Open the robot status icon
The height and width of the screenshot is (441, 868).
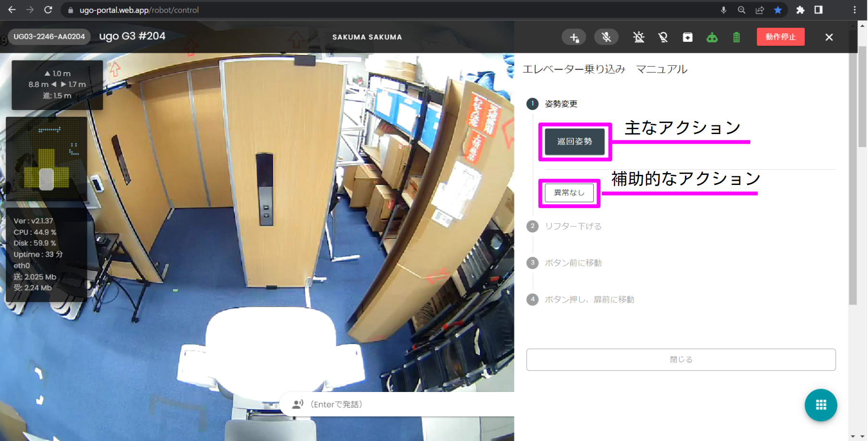point(712,37)
